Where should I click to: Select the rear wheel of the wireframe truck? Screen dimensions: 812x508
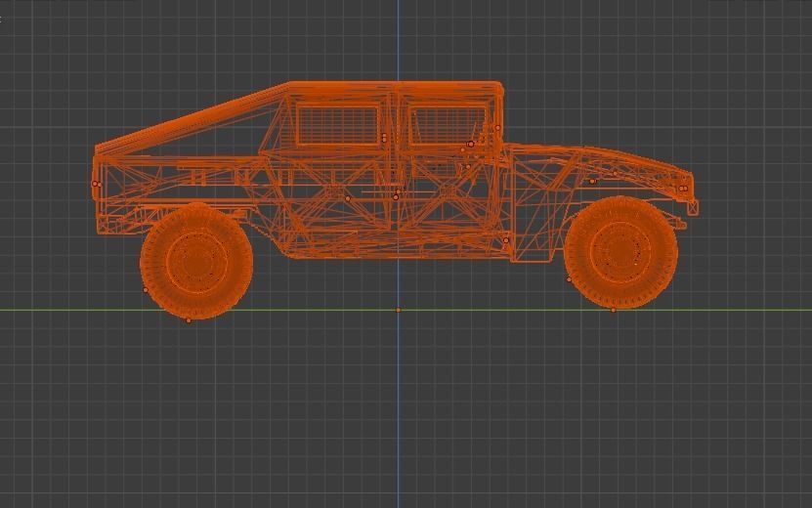(x=196, y=261)
